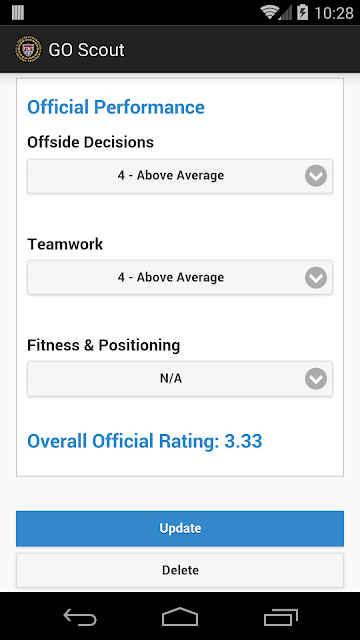Tap the Offside Decisions chevron arrow
This screenshot has height=640, width=360.
coord(316,176)
